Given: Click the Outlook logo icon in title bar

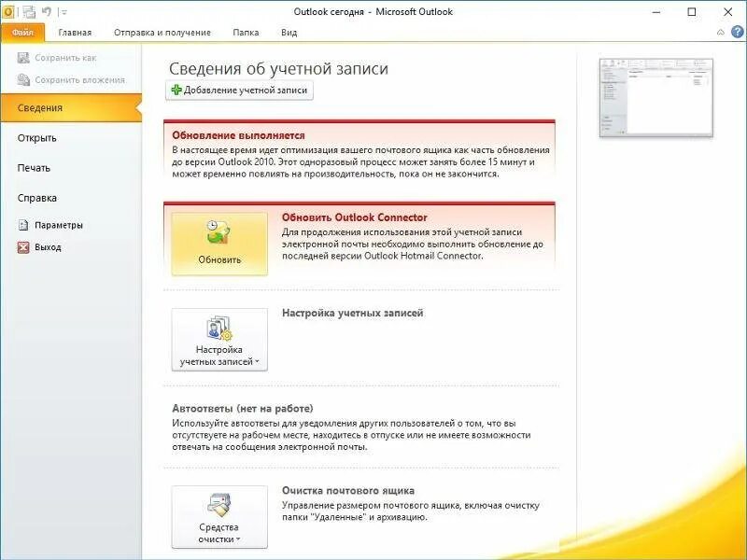Looking at the screenshot, I should [7, 11].
